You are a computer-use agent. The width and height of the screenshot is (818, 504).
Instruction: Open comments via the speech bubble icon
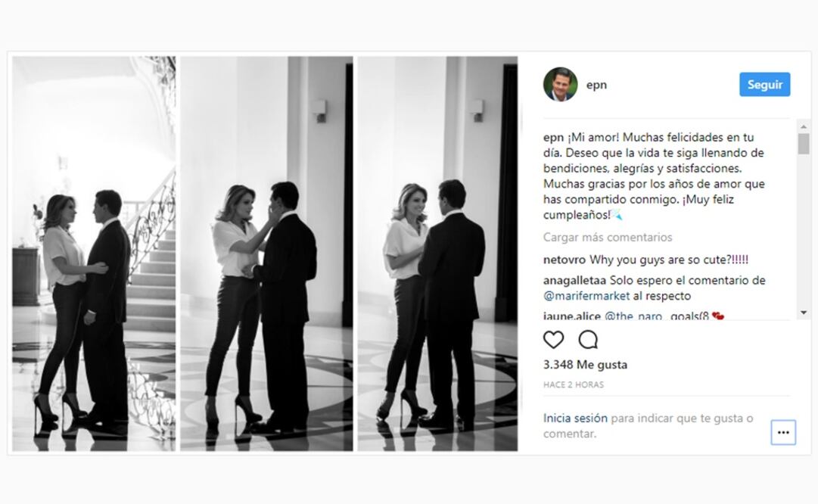589,340
